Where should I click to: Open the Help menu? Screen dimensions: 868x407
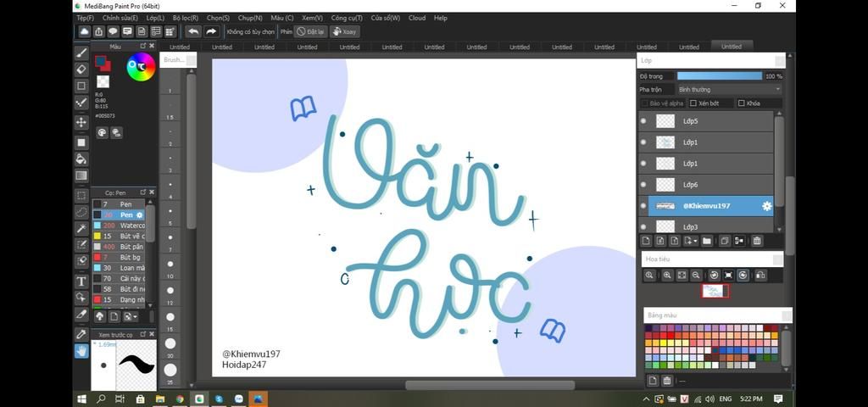coord(441,18)
